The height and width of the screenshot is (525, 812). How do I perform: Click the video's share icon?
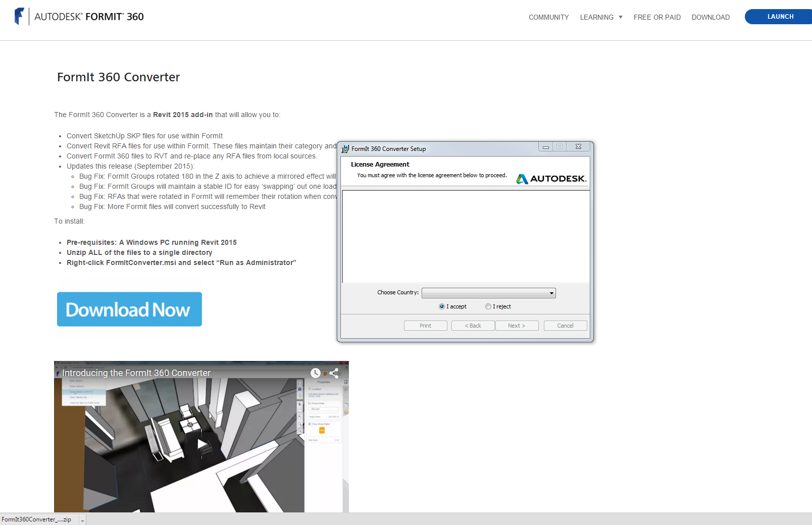334,373
